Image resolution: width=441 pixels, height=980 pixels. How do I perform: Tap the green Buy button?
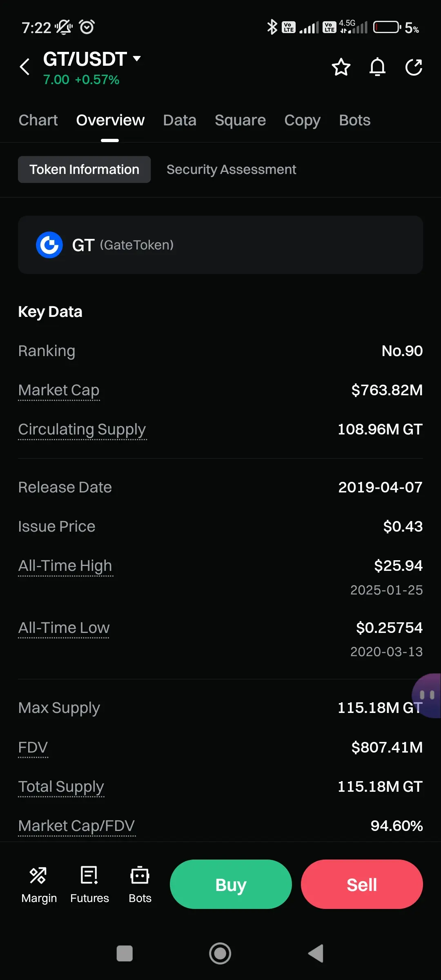231,884
